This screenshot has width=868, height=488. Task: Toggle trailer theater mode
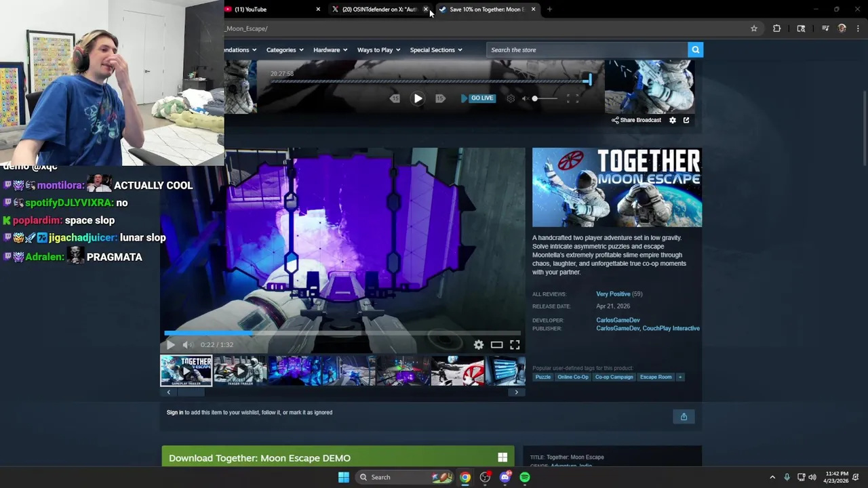(497, 345)
